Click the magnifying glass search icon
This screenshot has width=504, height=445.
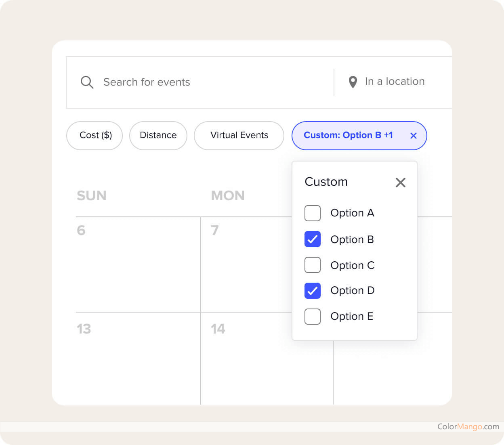click(87, 82)
